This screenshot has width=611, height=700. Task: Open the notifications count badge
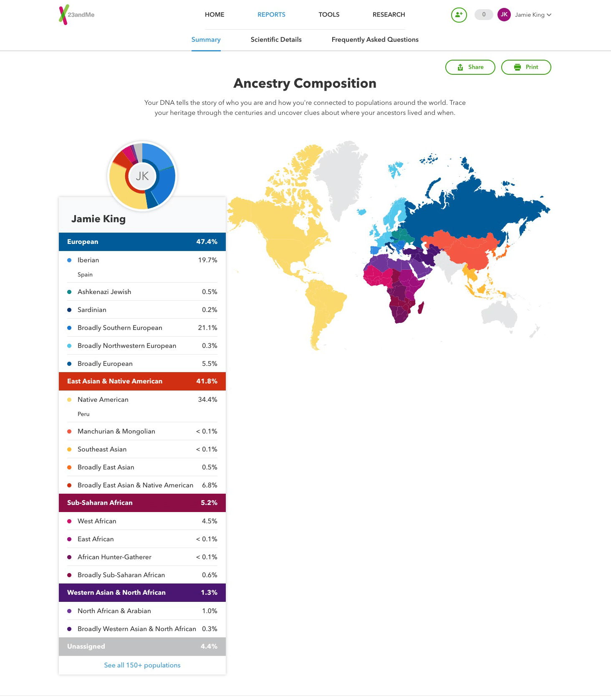[x=483, y=15]
